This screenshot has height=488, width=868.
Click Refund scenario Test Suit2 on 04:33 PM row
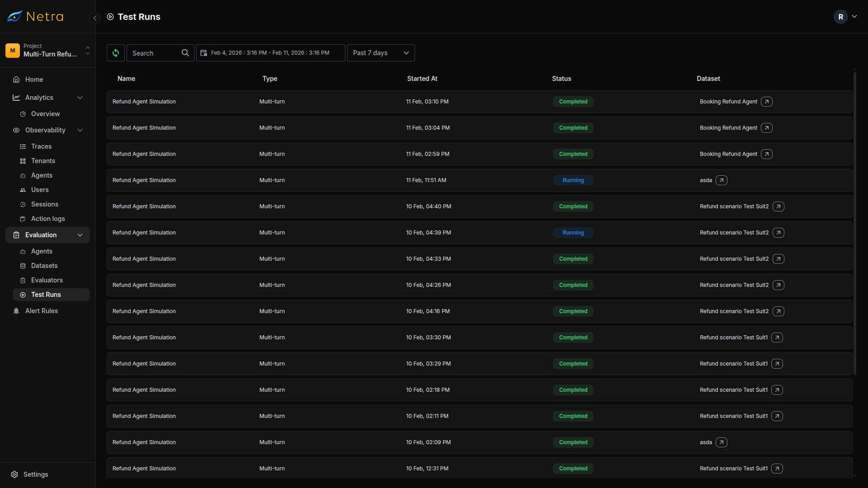(x=734, y=259)
